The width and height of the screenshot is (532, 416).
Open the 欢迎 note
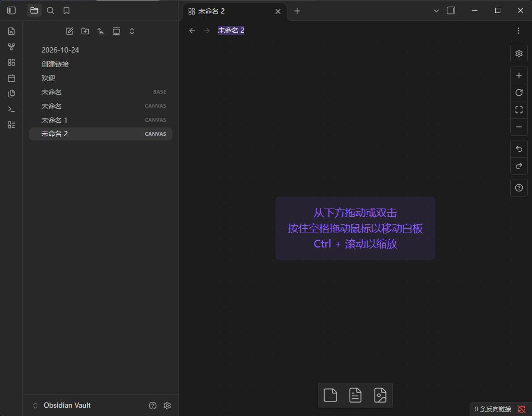[101, 78]
